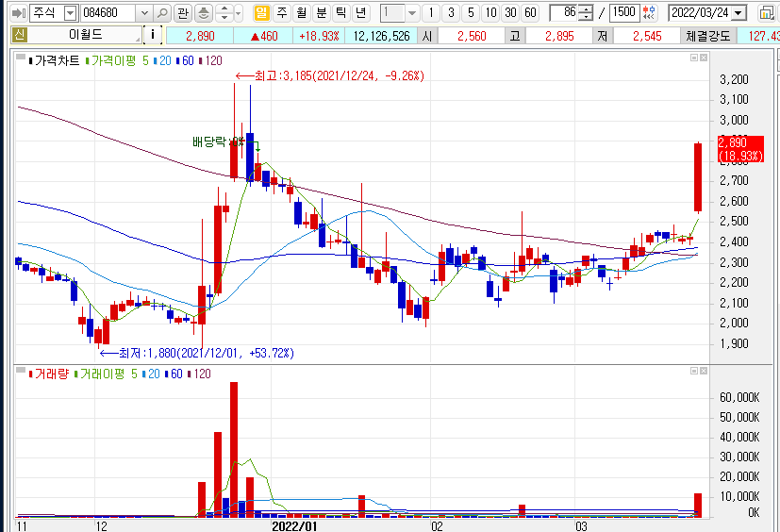Select the 년 yearly chart period
This screenshot has width=780, height=532.
click(360, 13)
